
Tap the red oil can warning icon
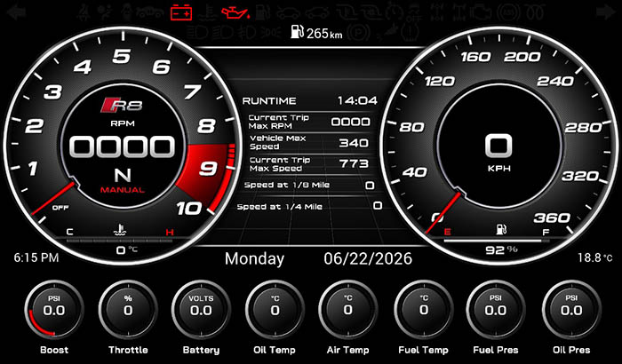[236, 12]
